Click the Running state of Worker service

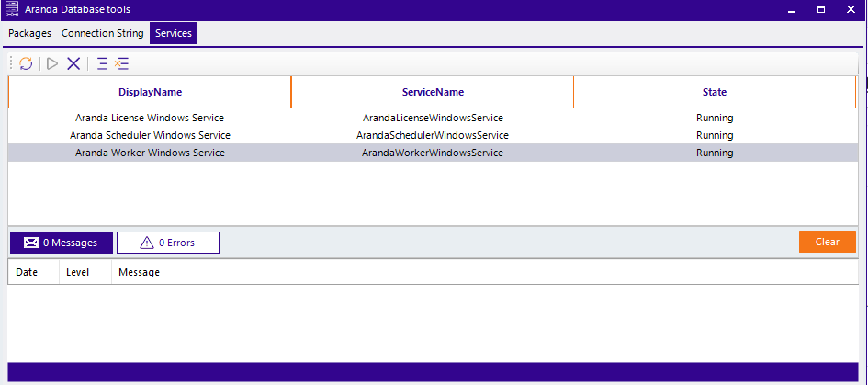coord(715,153)
